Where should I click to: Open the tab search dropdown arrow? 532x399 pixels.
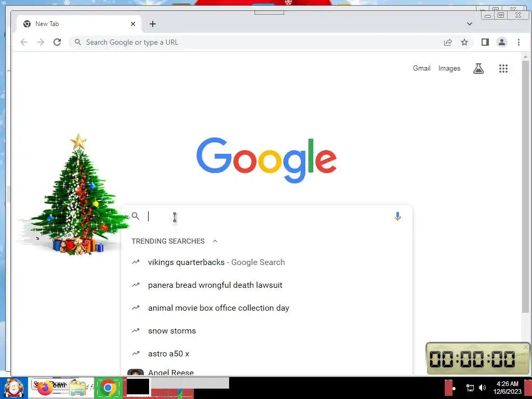pyautogui.click(x=470, y=24)
